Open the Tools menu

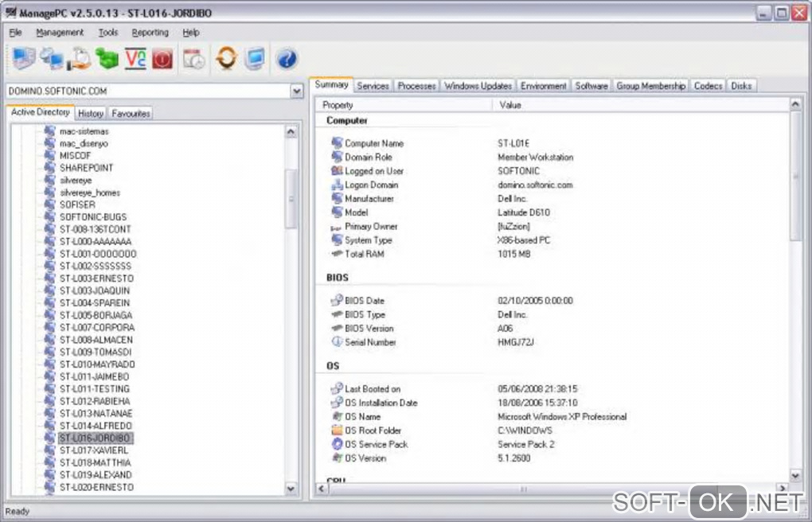108,32
